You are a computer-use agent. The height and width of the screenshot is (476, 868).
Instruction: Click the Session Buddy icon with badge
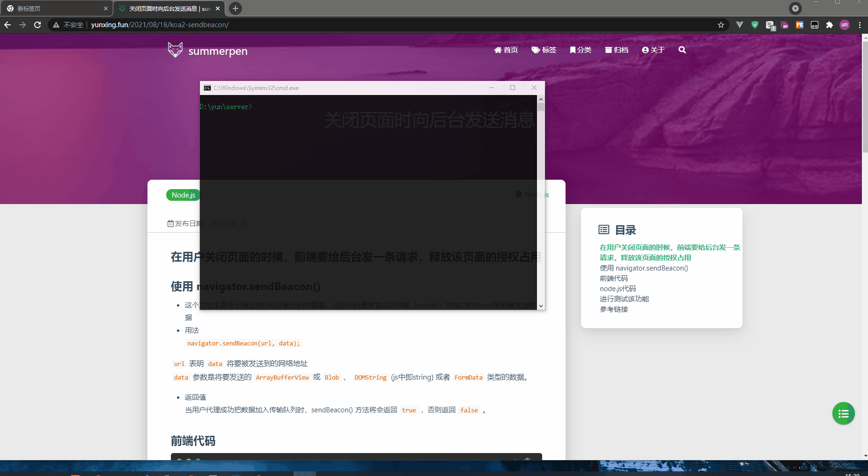pyautogui.click(x=770, y=25)
